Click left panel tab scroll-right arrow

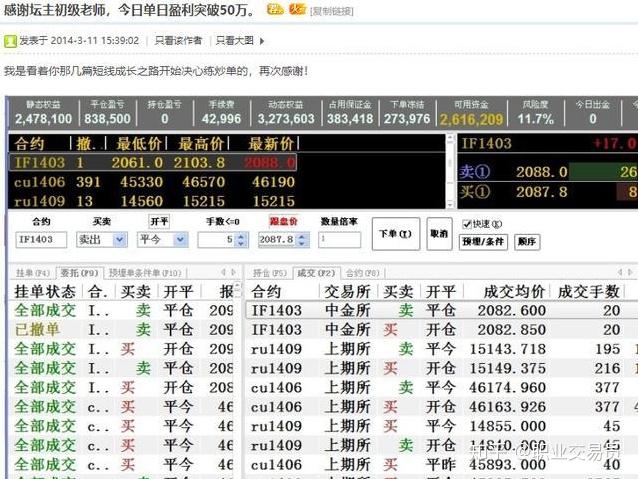pos(234,272)
